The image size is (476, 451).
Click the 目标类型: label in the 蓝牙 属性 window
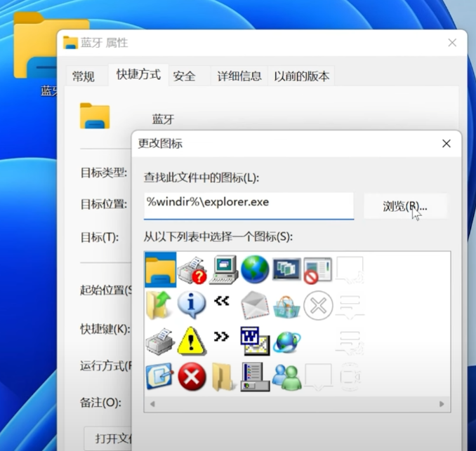tap(104, 173)
